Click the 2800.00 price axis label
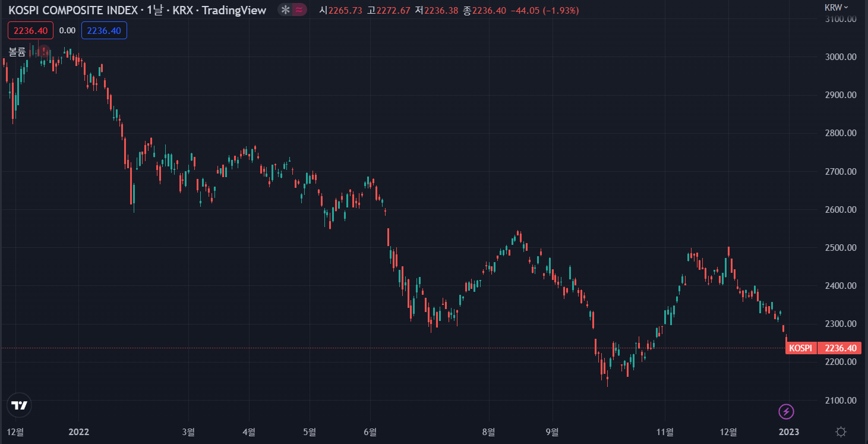Image resolution: width=868 pixels, height=444 pixels. 839,133
